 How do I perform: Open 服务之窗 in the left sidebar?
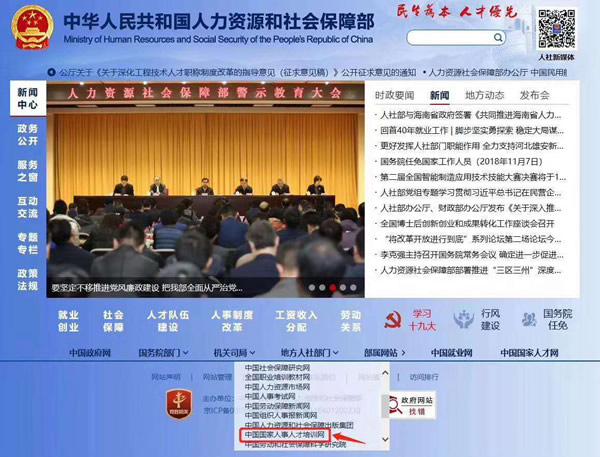point(28,171)
